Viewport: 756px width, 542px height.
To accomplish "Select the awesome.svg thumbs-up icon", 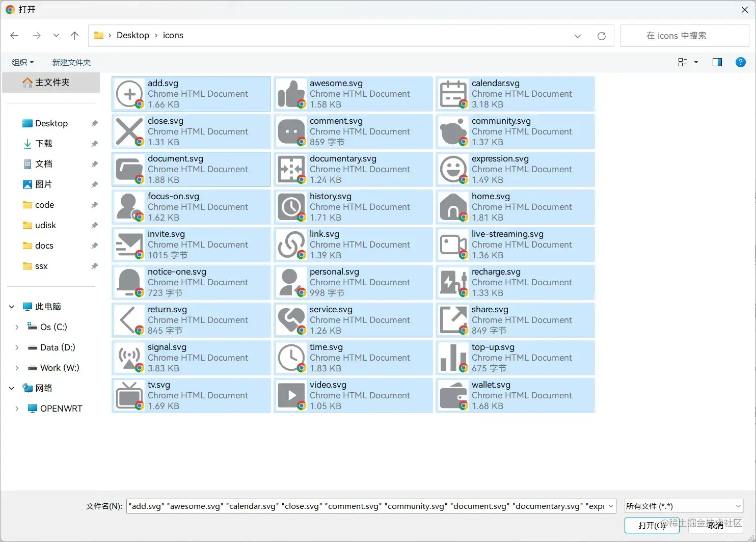I will click(291, 94).
